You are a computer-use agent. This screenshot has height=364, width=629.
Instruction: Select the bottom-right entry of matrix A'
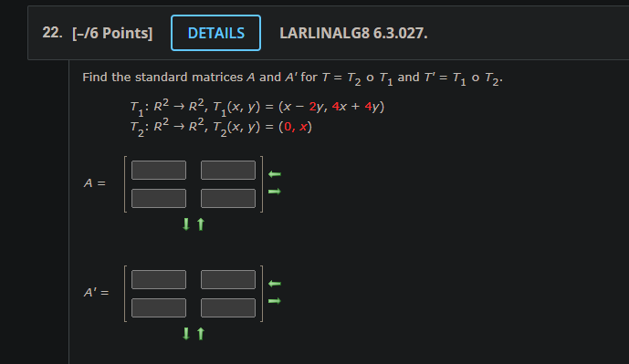[x=228, y=307]
